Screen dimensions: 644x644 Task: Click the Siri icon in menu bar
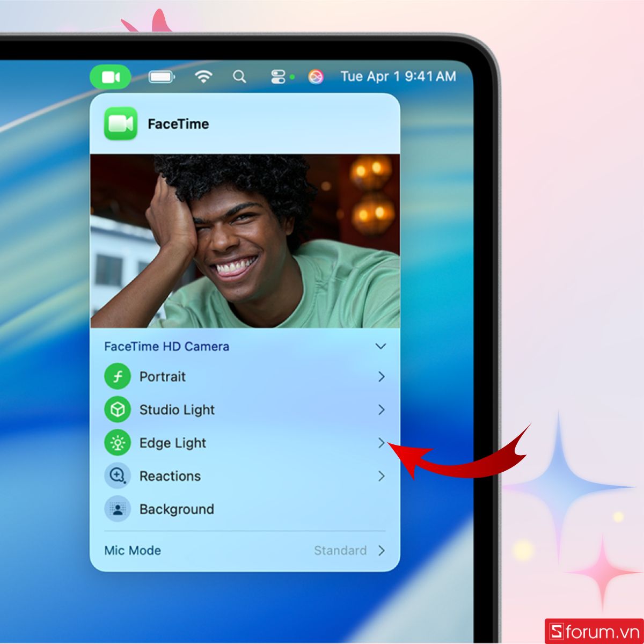click(316, 77)
